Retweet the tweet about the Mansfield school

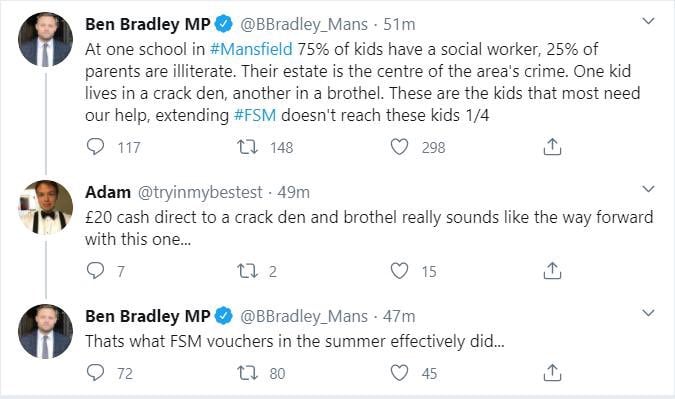(248, 147)
